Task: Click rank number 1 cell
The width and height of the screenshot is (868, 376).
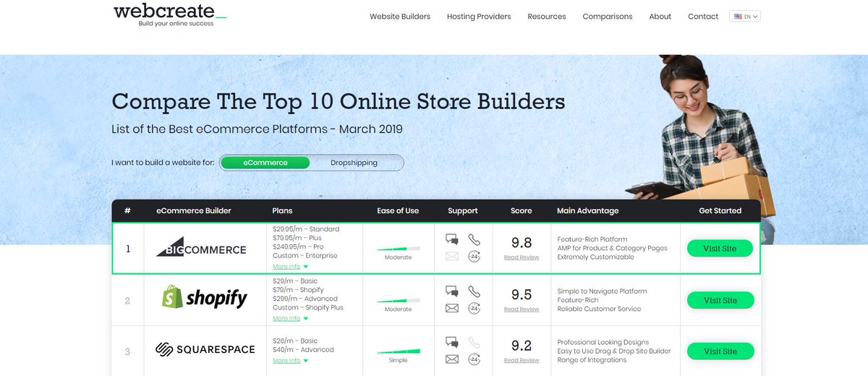Action: click(x=128, y=248)
